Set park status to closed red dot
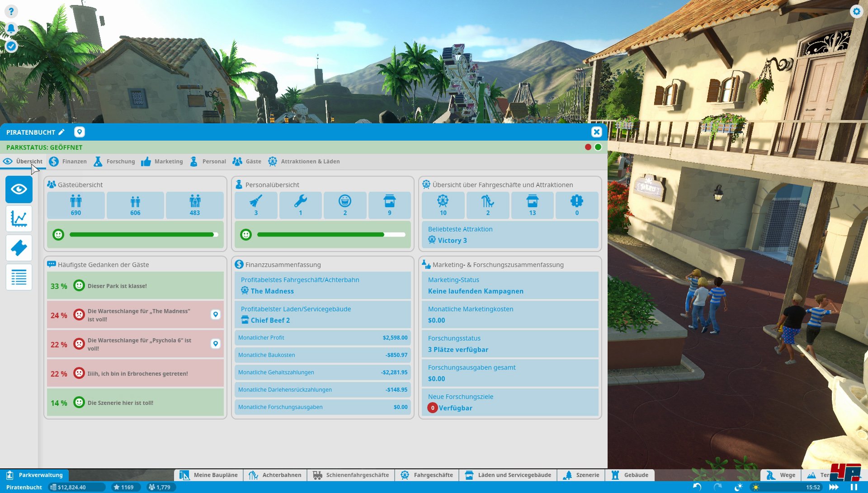This screenshot has height=493, width=868. click(x=588, y=147)
